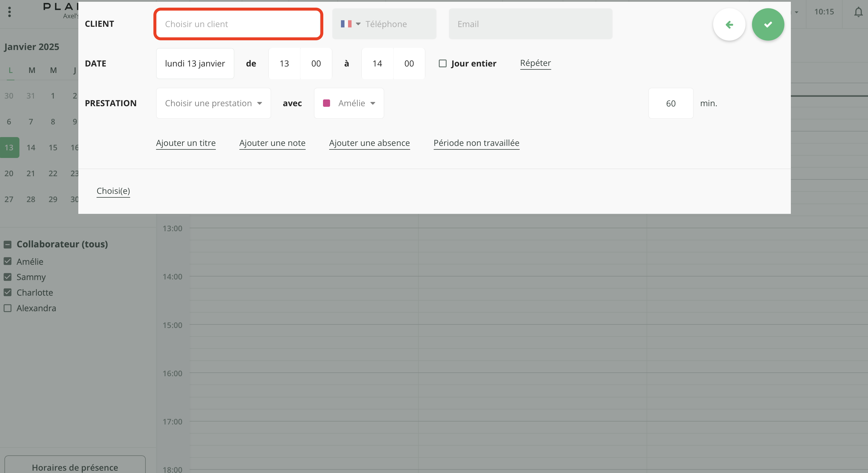Viewport: 868px width, 473px height.
Task: Click the pink color swatch beside Amélie
Action: coord(326,103)
